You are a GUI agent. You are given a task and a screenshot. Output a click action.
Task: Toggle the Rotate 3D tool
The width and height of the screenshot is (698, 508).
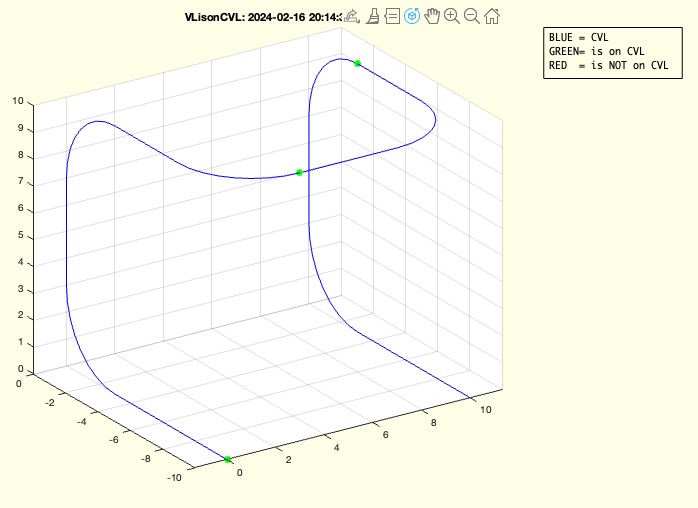[412, 16]
